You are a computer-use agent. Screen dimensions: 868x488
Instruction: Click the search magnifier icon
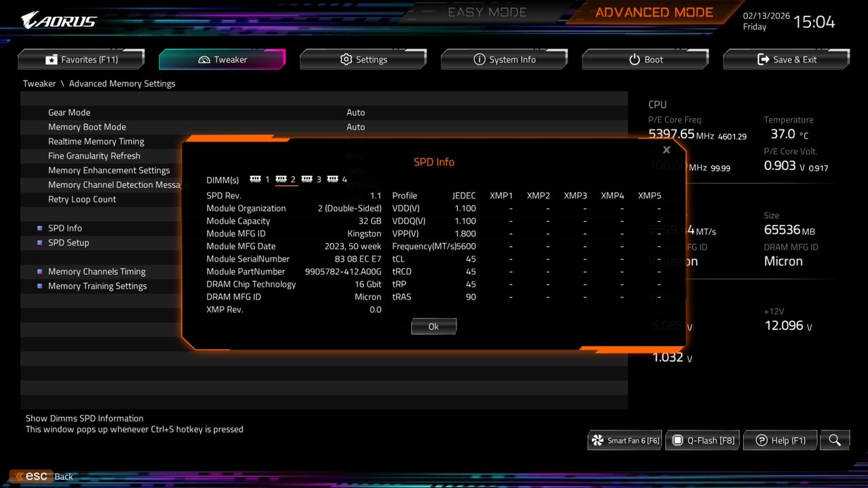(834, 440)
